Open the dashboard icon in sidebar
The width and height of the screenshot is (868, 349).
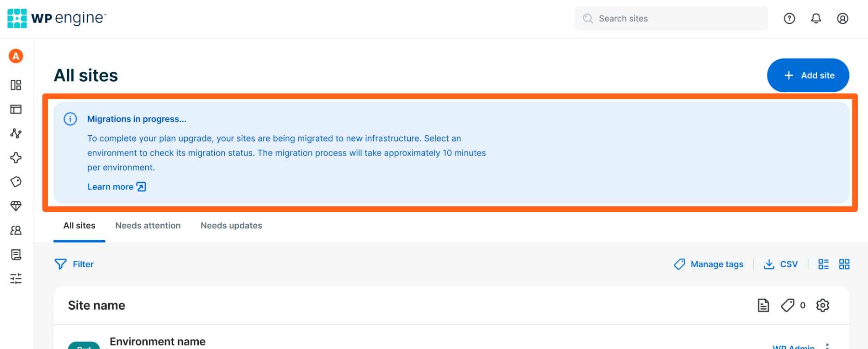pyautogui.click(x=16, y=85)
